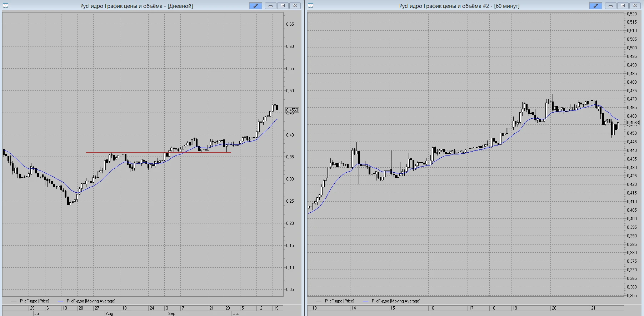Click the Oct month label on the Дневной time axis

tap(236, 313)
